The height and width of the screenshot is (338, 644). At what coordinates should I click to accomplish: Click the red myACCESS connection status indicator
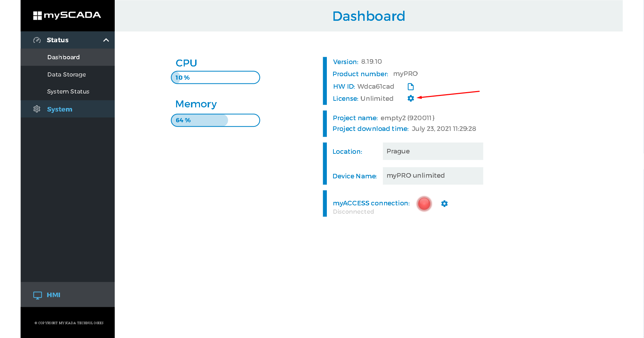(424, 204)
